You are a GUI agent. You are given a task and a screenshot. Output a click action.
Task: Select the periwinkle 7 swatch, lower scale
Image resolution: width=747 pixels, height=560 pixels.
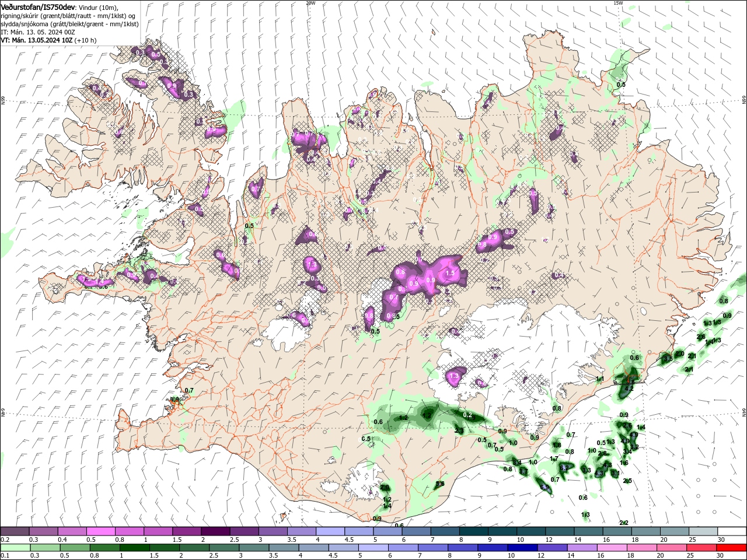[x=433, y=548]
